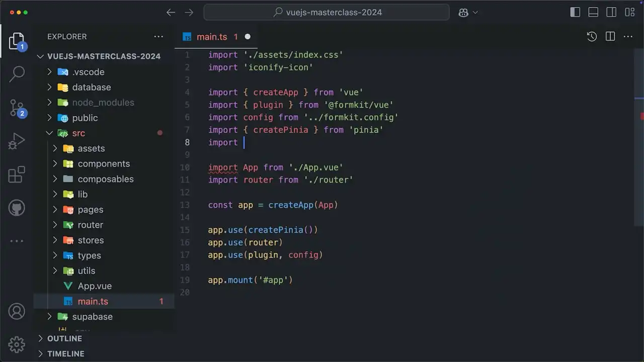Open the Manage gear icon
The width and height of the screenshot is (644, 362).
click(17, 344)
